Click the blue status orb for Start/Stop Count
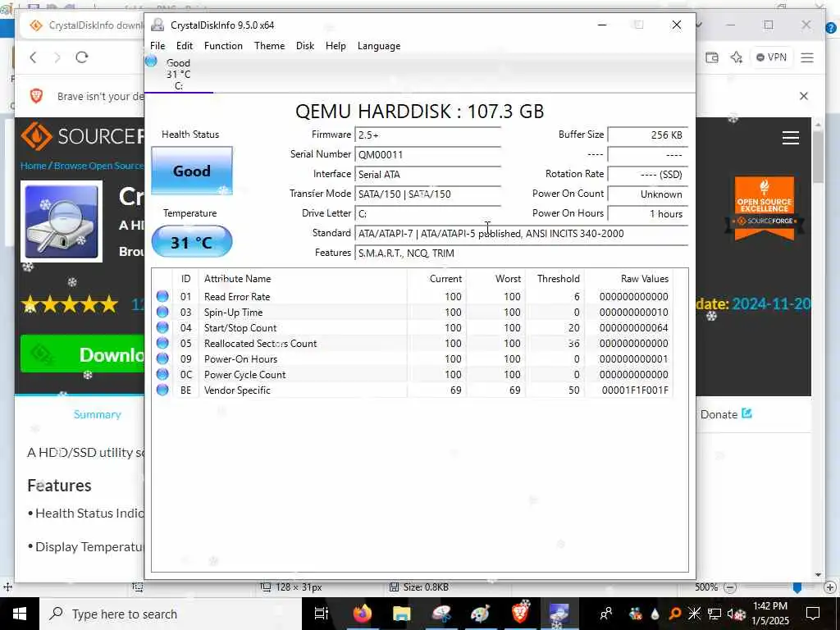This screenshot has width=840, height=630. (x=162, y=327)
